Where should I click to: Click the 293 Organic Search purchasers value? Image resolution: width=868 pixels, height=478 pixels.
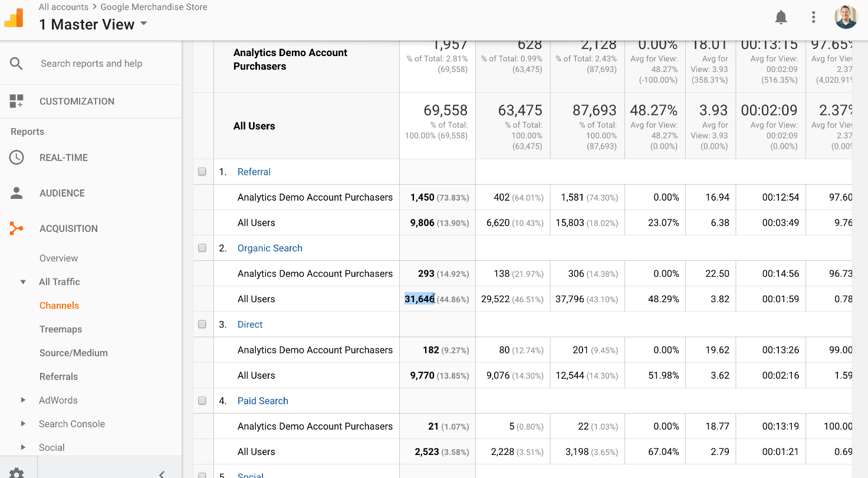click(x=426, y=274)
